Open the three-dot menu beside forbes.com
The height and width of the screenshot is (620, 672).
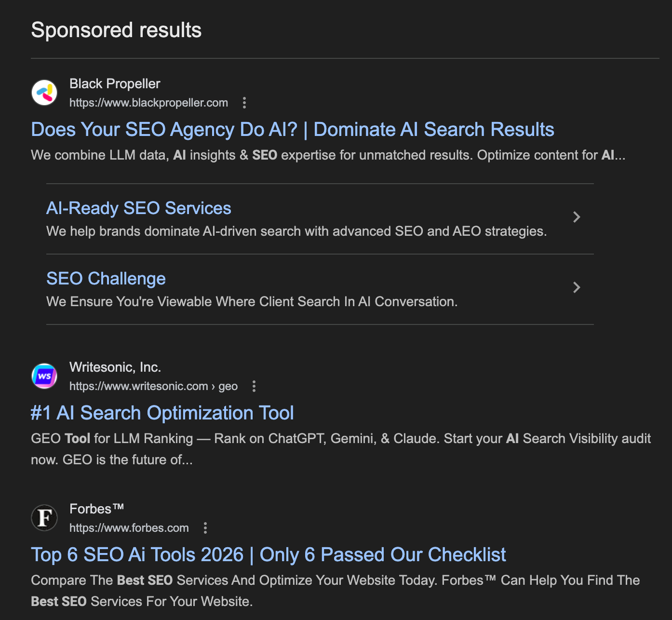pos(205,528)
